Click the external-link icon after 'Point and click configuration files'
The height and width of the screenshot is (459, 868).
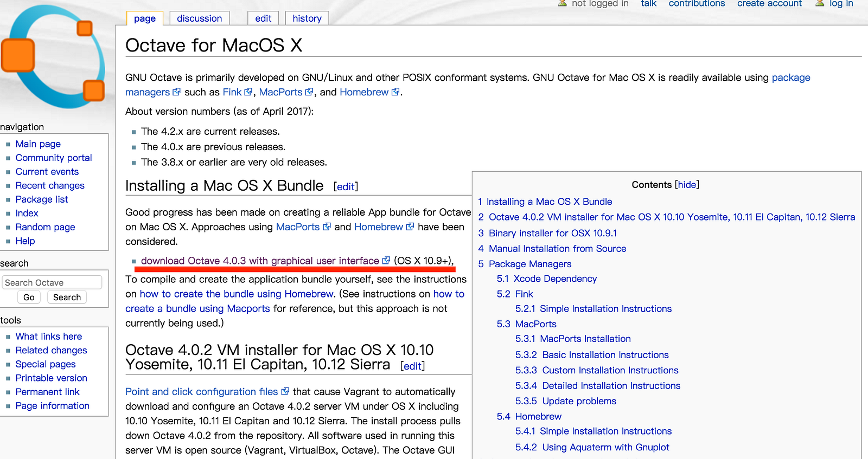click(285, 391)
